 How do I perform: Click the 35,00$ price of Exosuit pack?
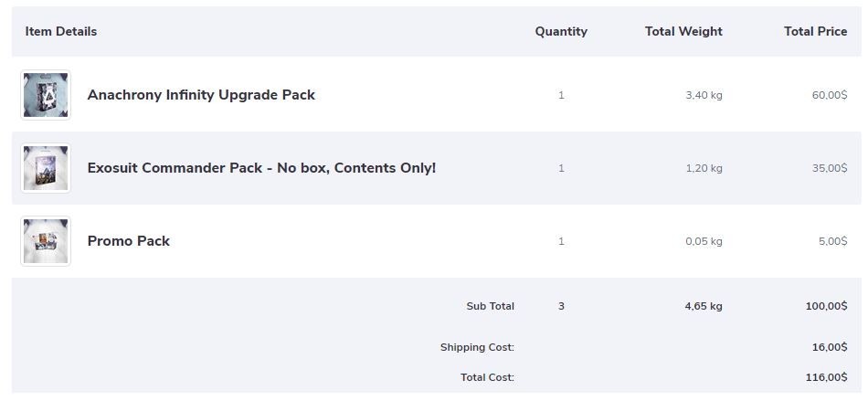(x=829, y=168)
